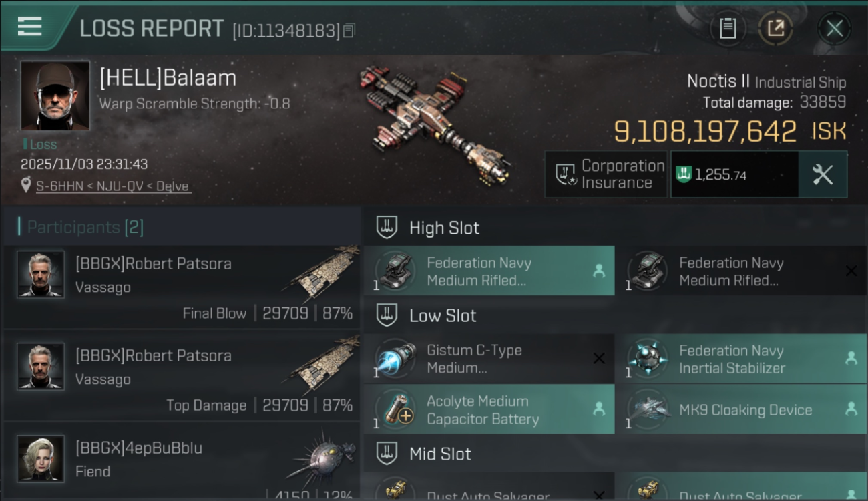Click the clipboard report icon
The height and width of the screenshot is (501, 868).
pos(728,28)
